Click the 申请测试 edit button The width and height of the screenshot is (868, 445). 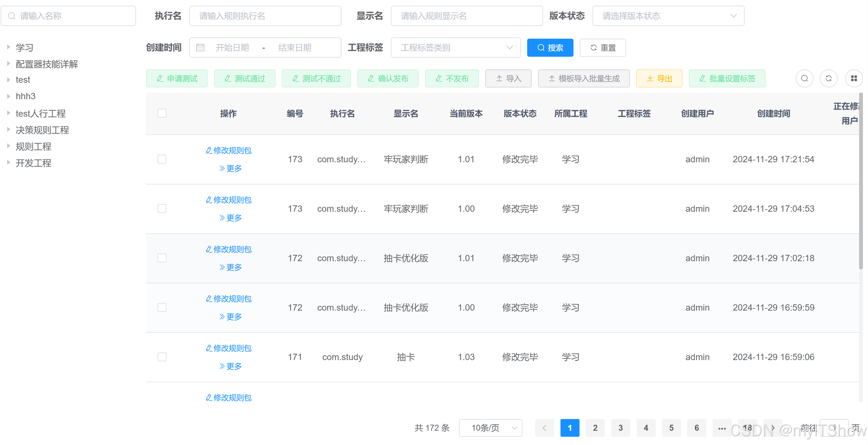[177, 79]
